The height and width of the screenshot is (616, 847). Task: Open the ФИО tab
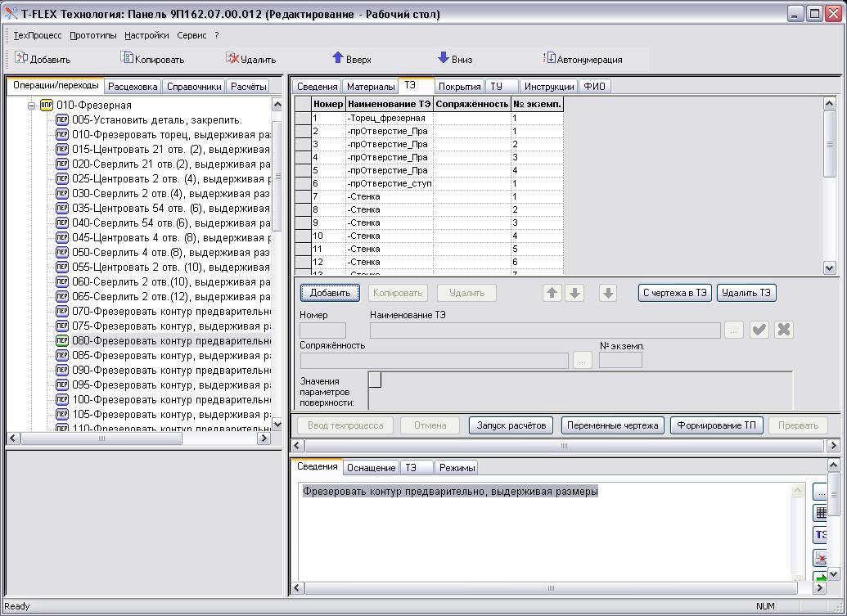tap(595, 87)
